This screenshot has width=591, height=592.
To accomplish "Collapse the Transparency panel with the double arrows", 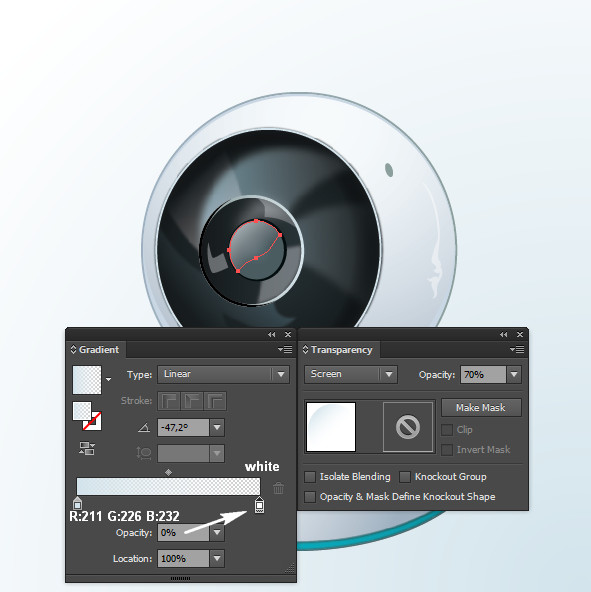I will point(503,335).
